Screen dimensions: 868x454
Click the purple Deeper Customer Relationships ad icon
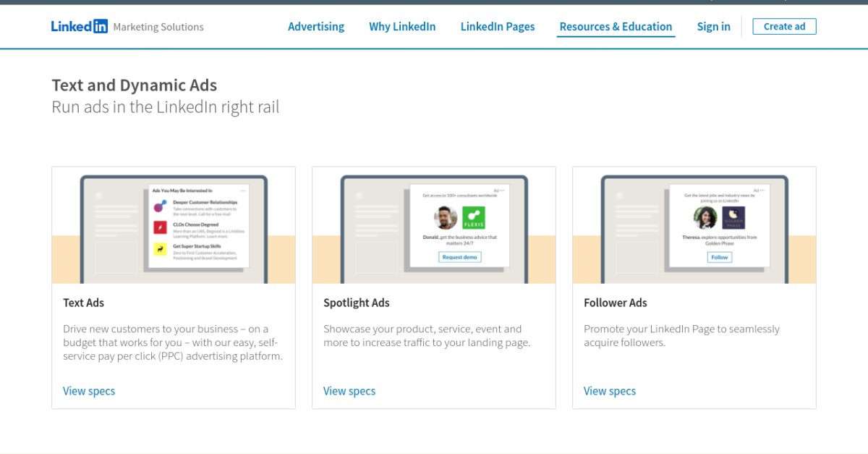[x=159, y=207]
